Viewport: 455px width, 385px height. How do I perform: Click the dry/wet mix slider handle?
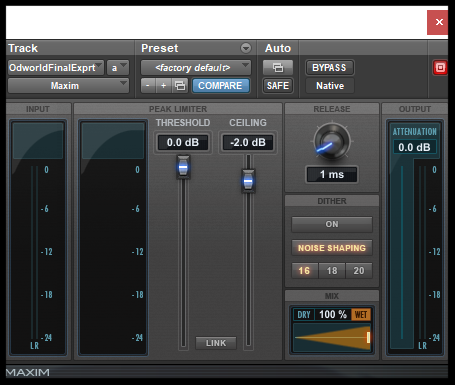click(368, 337)
